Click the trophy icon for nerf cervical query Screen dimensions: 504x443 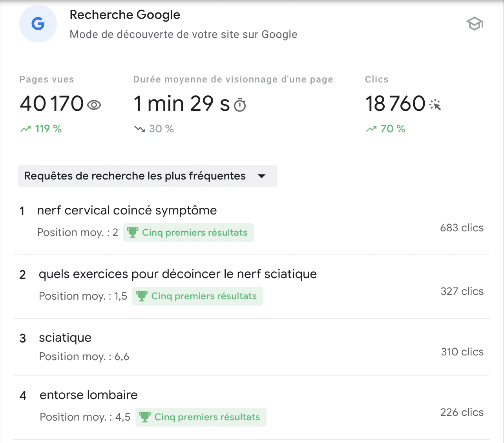pyautogui.click(x=133, y=232)
